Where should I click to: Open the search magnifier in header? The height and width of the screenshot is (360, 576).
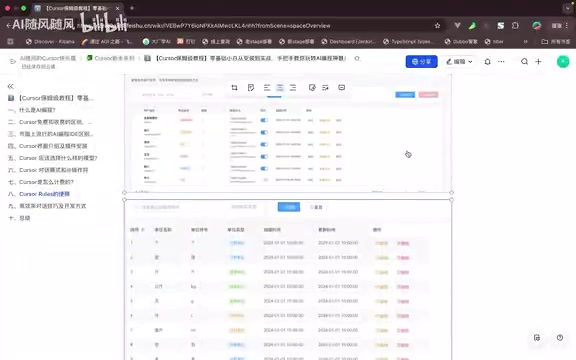pos(525,61)
